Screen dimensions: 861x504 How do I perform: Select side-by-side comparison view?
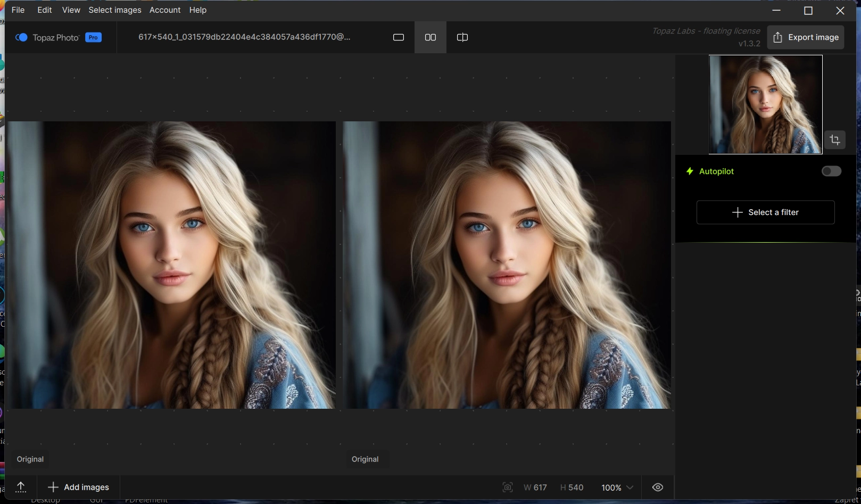coord(430,37)
